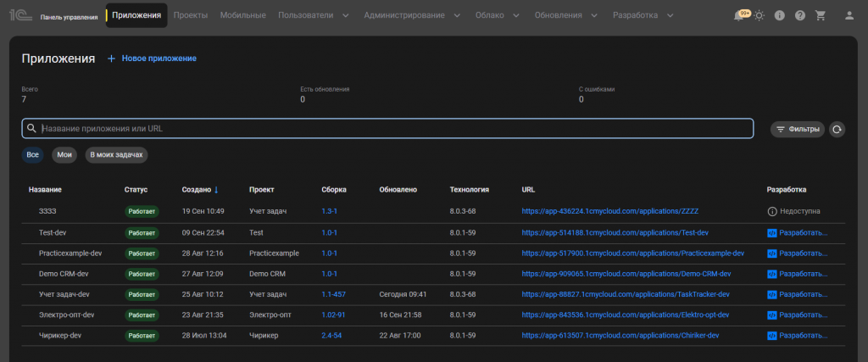Open the Demo-CRM-dev application URL link
The width and height of the screenshot is (868, 362).
626,275
